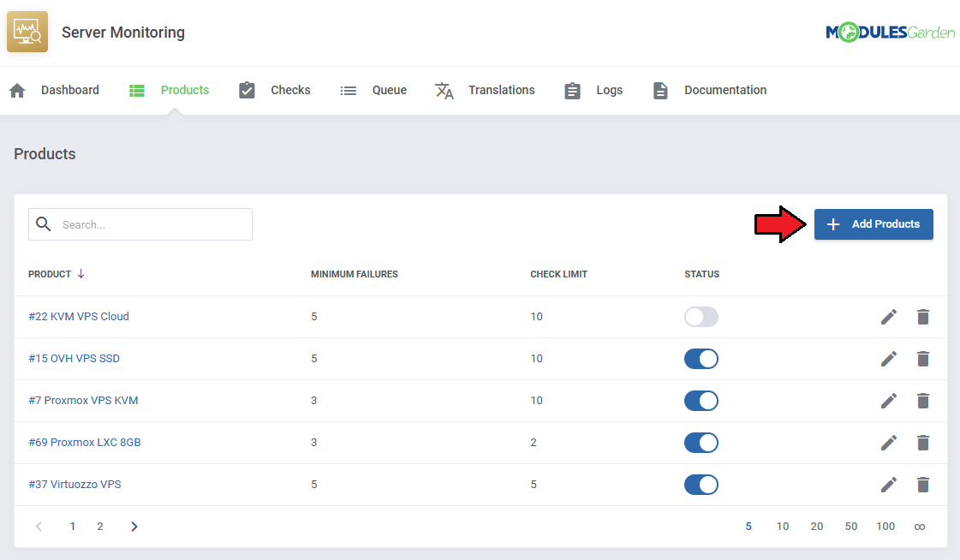The height and width of the screenshot is (560, 960).
Task: Click the Checks clipboard checkmark icon
Action: click(247, 90)
